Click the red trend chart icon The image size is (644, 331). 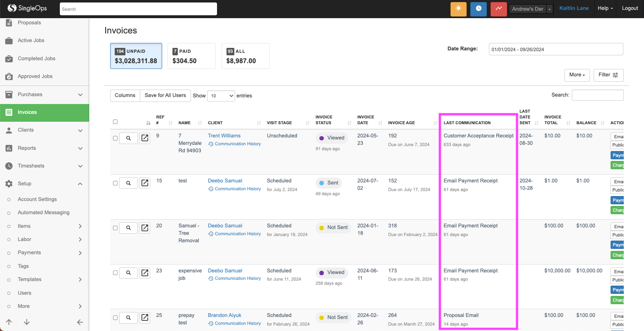pyautogui.click(x=498, y=9)
